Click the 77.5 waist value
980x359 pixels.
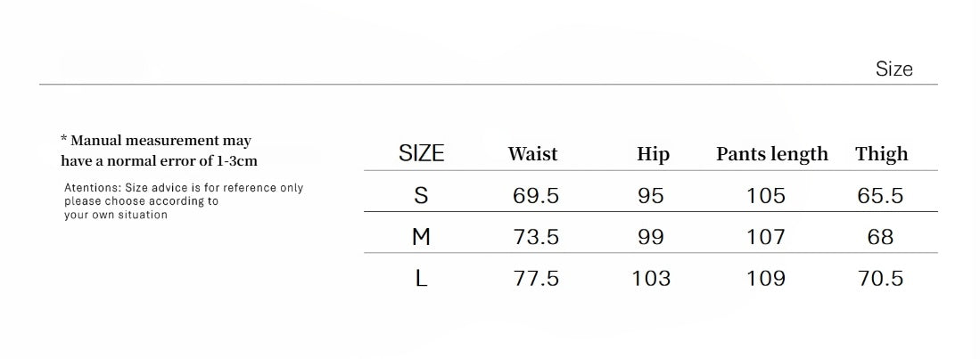(x=536, y=279)
